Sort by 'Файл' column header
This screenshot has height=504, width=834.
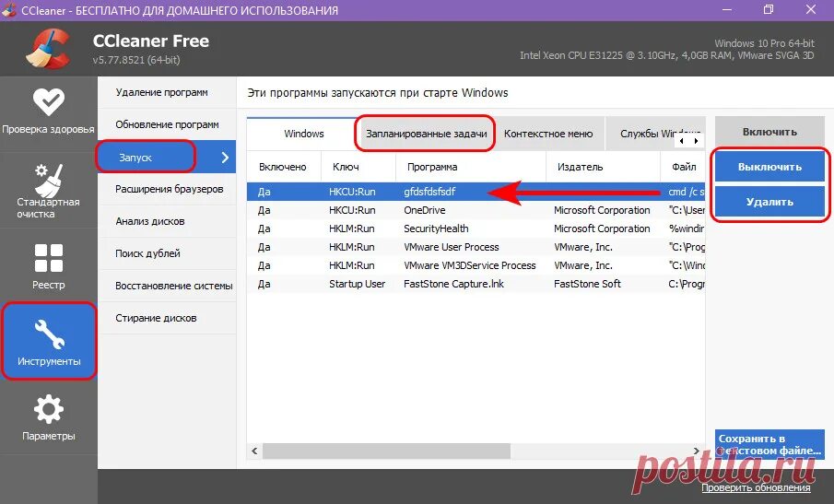coord(683,167)
